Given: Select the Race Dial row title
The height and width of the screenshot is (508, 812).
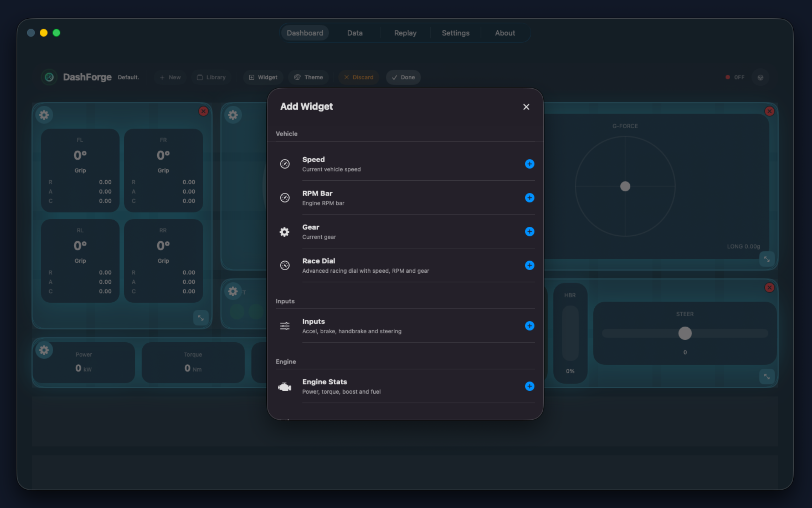Looking at the screenshot, I should pyautogui.click(x=318, y=261).
